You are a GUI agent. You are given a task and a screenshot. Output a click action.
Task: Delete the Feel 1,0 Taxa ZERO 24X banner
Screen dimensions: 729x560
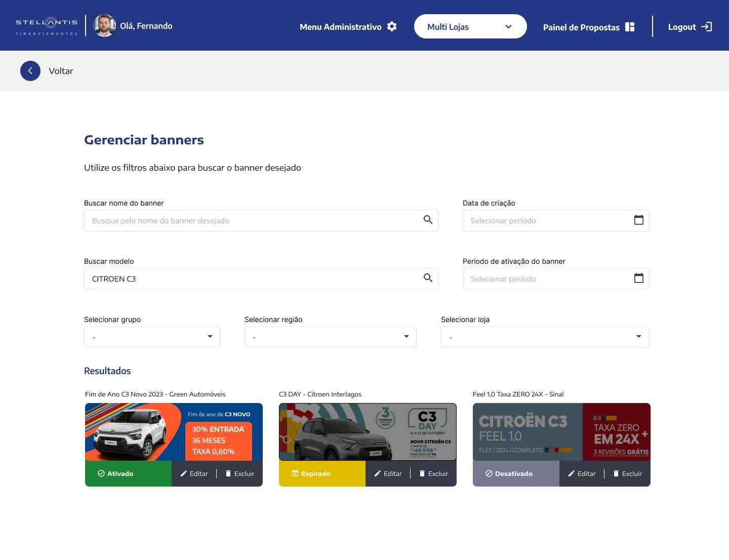[628, 473]
